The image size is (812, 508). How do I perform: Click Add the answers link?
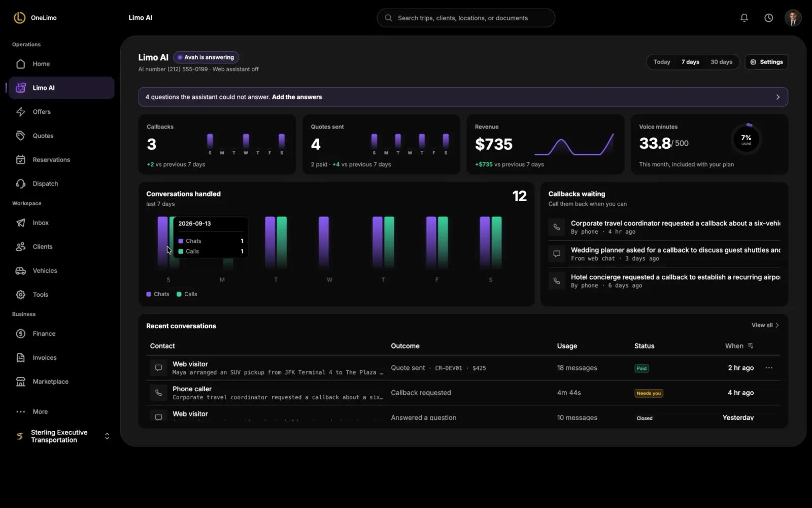click(297, 97)
